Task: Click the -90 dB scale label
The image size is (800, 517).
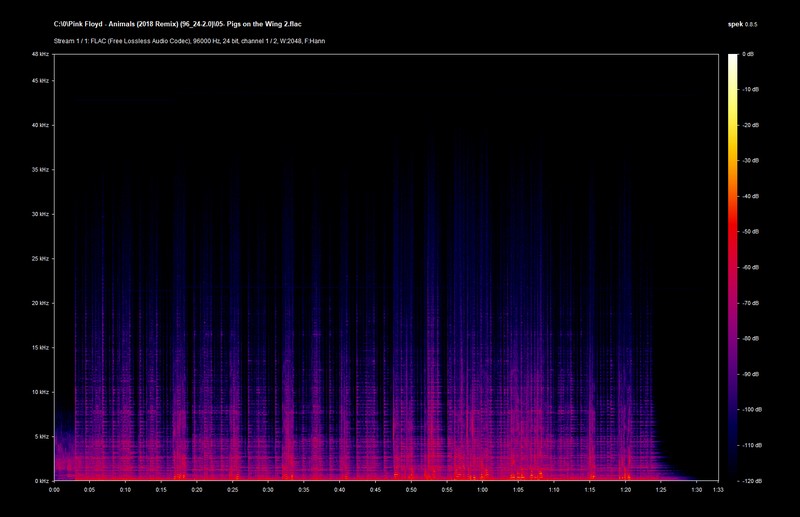Action: [750, 374]
